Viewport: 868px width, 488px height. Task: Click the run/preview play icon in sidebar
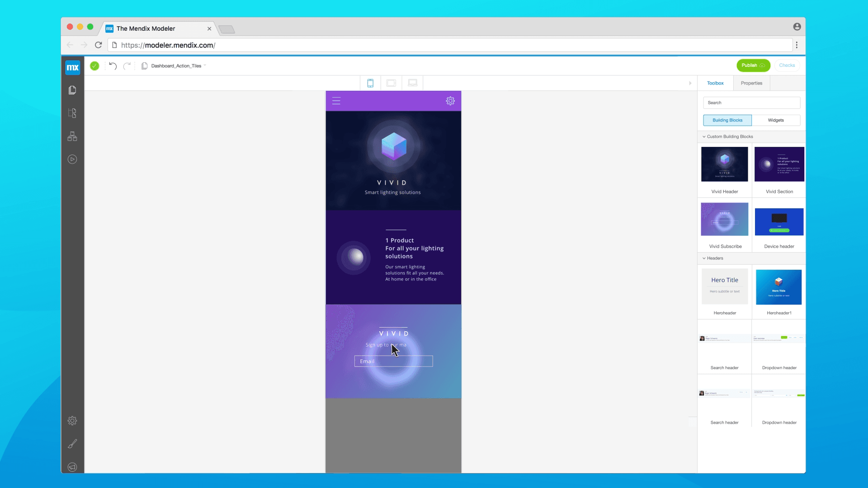tap(72, 160)
